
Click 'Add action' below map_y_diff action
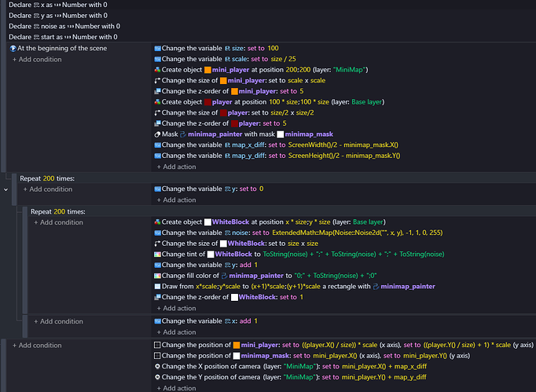(x=176, y=167)
